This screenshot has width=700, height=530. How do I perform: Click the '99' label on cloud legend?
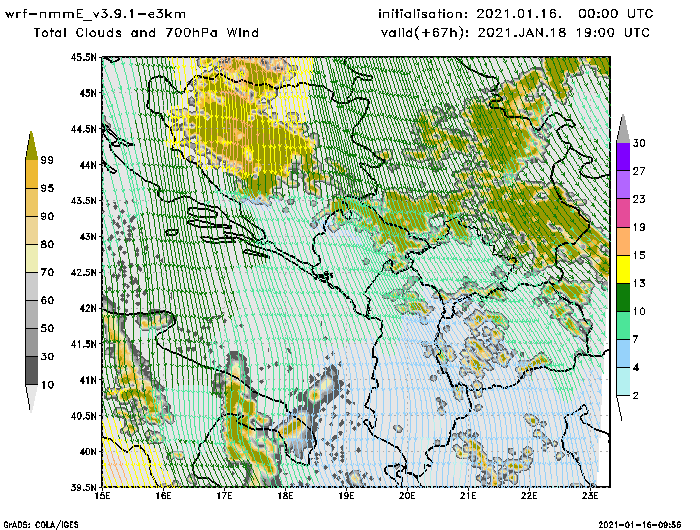47,160
